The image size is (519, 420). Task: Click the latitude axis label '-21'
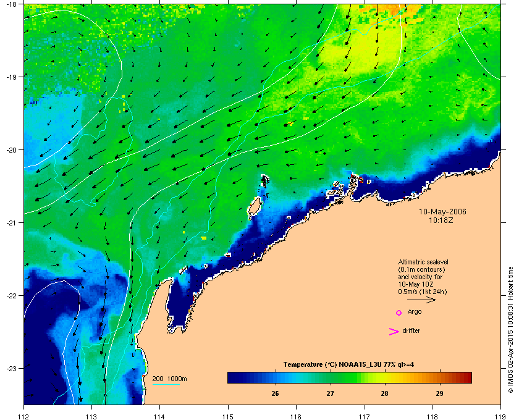coord(11,223)
